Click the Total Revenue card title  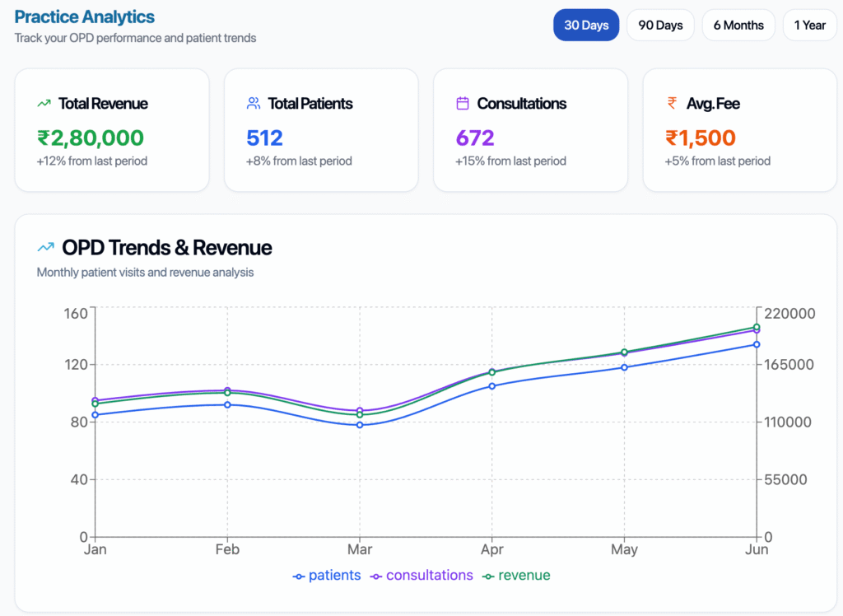click(103, 103)
